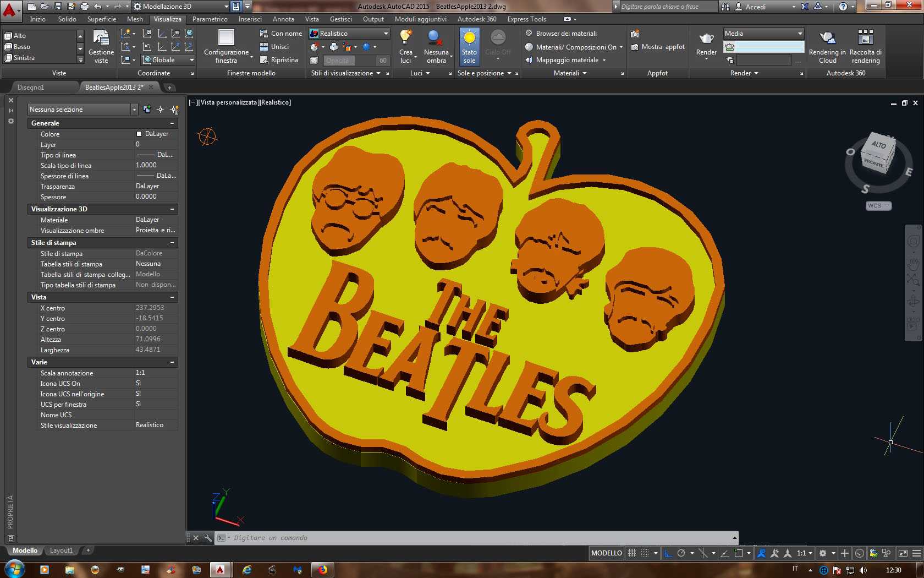The image size is (924, 578).
Task: Click the search binoculars icon
Action: coord(725,7)
